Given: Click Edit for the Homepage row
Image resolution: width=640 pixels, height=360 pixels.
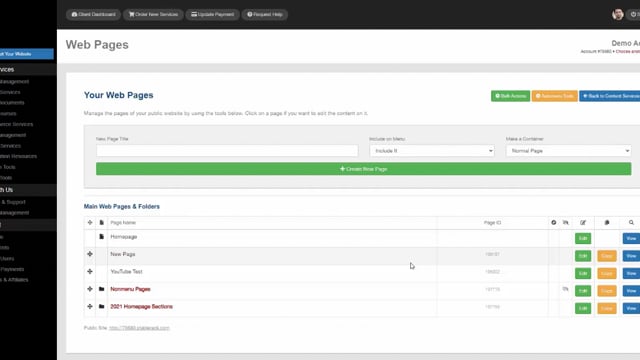Looking at the screenshot, I should point(583,238).
